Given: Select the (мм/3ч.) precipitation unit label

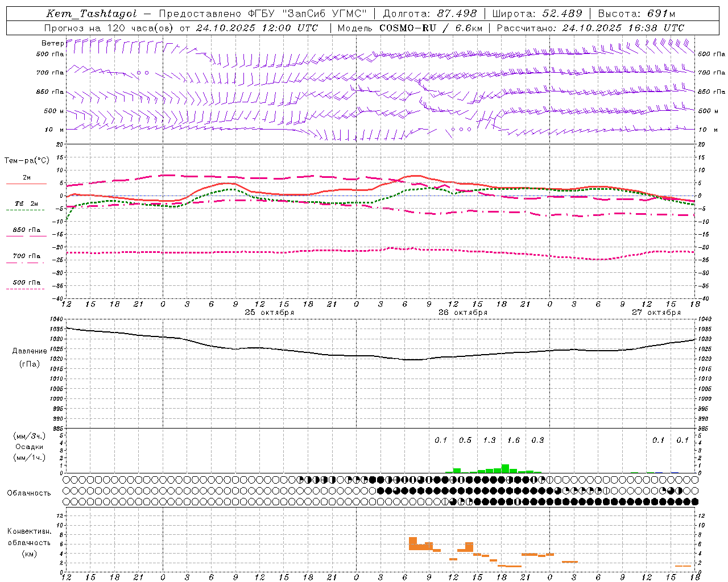Looking at the screenshot, I should click(29, 436).
